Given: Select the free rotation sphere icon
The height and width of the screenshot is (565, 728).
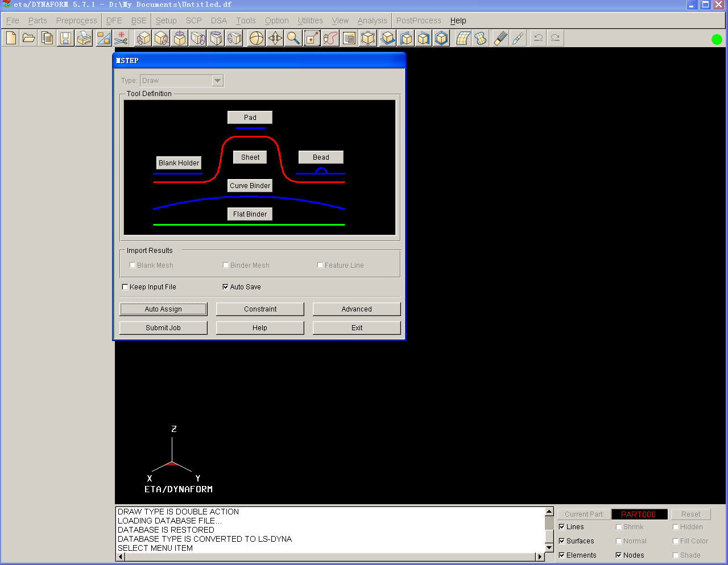Looking at the screenshot, I should coord(257,38).
